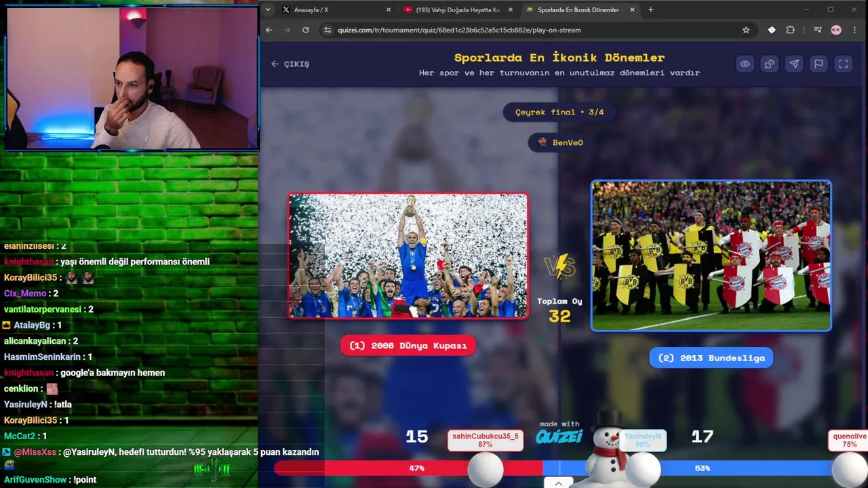
Task: Click the eye visibility icon in the quiz header
Action: (745, 64)
